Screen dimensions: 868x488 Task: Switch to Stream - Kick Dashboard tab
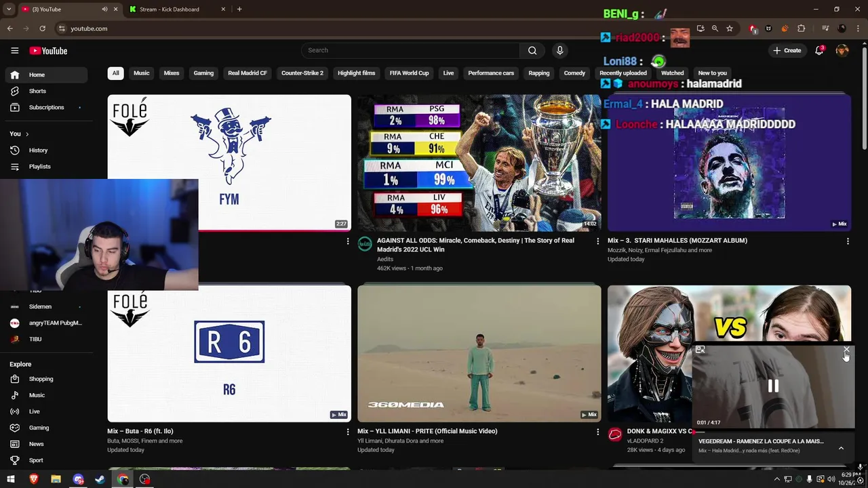[175, 9]
